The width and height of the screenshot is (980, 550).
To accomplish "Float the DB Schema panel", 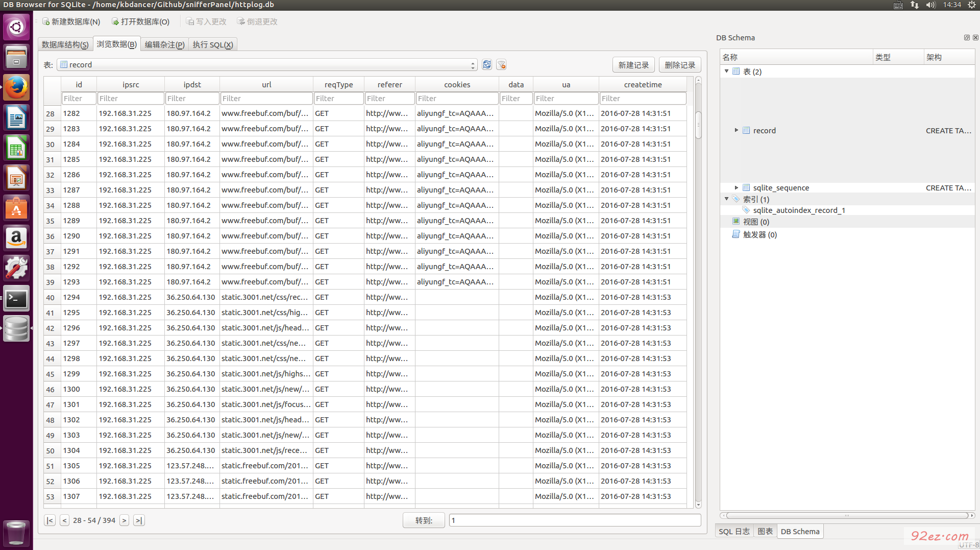I will coord(967,37).
